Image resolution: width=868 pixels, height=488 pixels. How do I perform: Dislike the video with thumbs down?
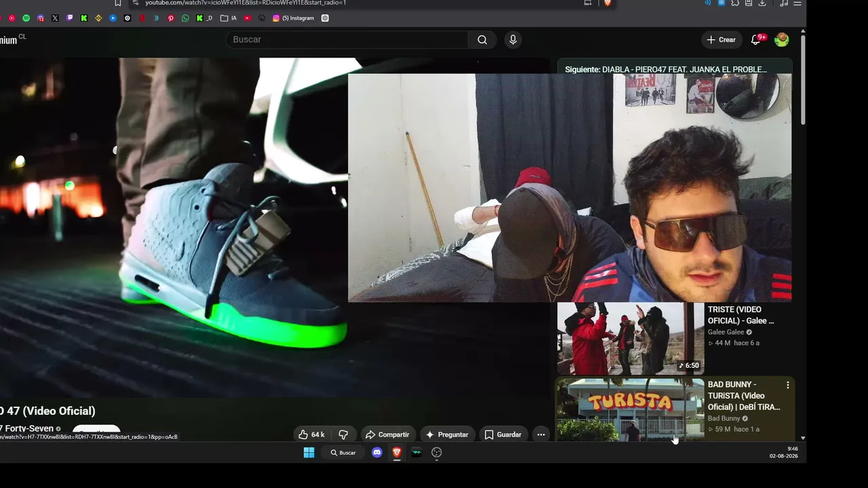point(343,434)
